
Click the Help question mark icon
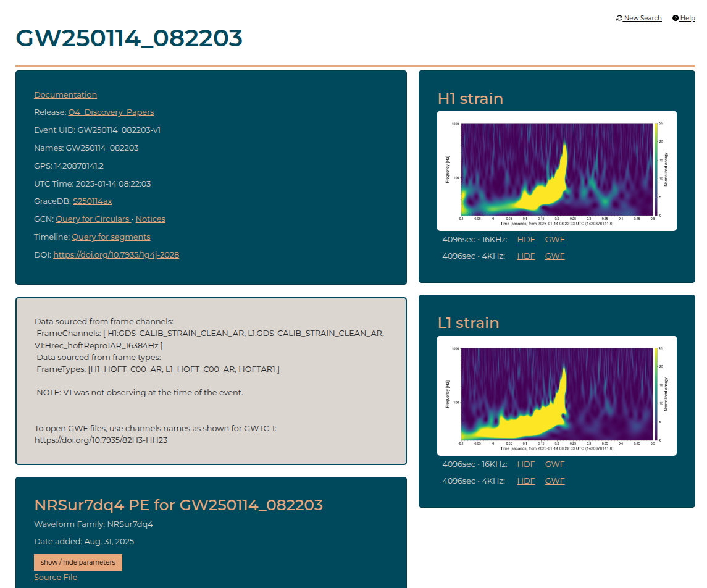pyautogui.click(x=676, y=19)
